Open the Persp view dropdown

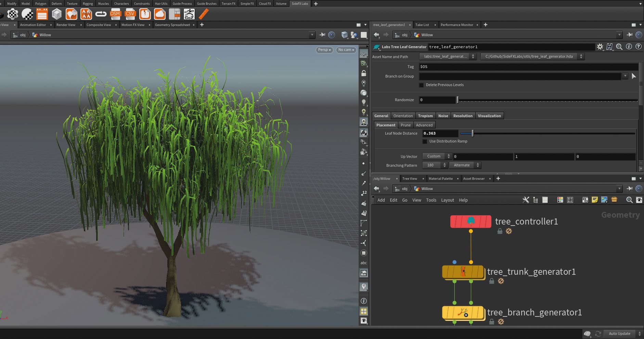(324, 50)
